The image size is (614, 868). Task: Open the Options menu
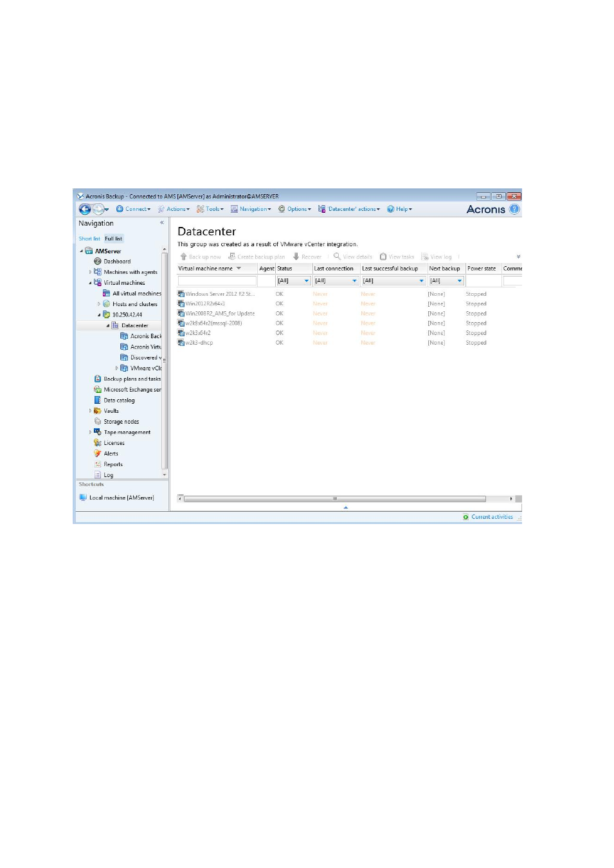[294, 209]
